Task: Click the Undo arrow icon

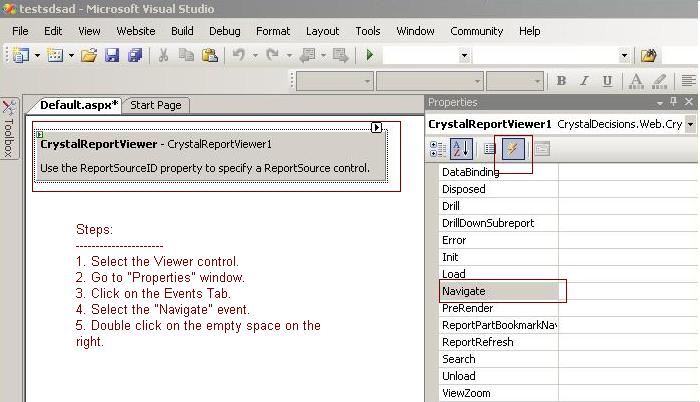Action: 239,55
